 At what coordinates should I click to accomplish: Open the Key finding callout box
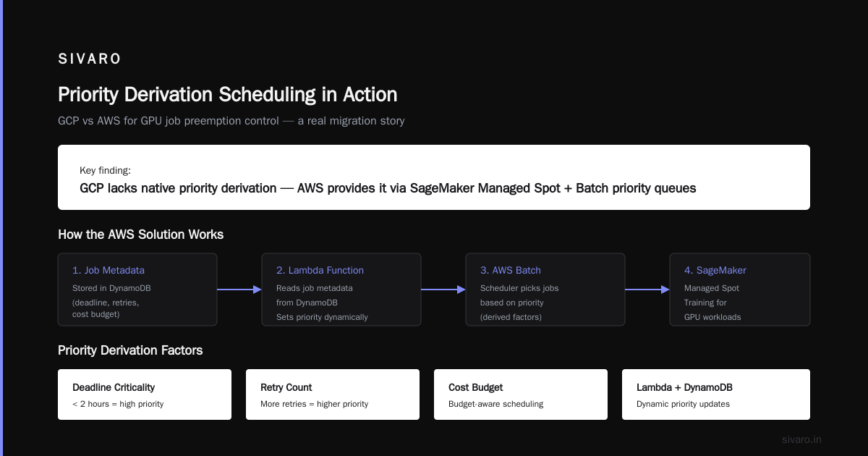pos(434,177)
